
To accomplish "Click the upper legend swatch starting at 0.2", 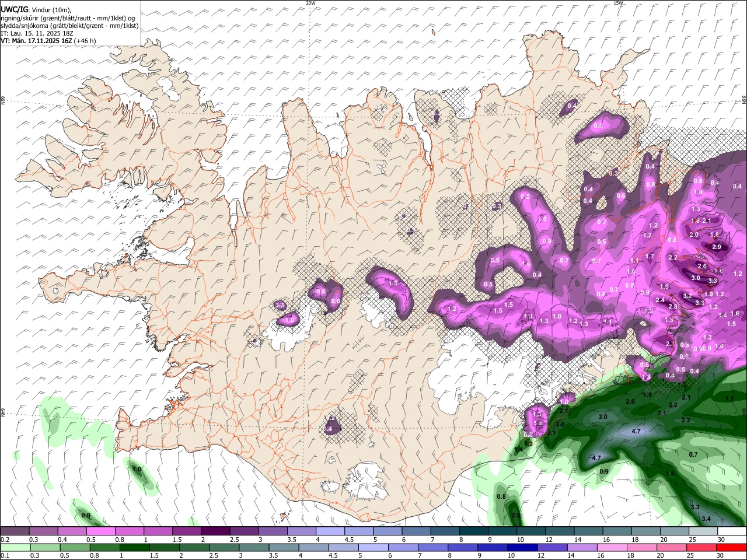I will [15, 531].
